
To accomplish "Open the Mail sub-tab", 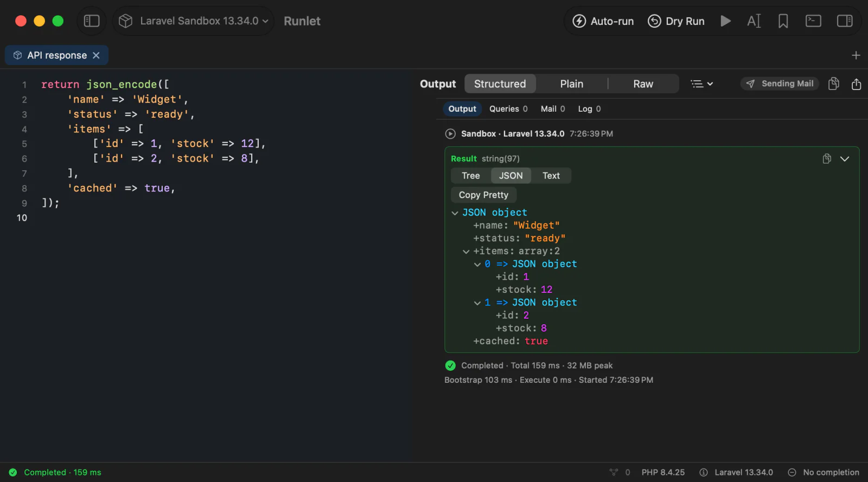I will (x=553, y=109).
